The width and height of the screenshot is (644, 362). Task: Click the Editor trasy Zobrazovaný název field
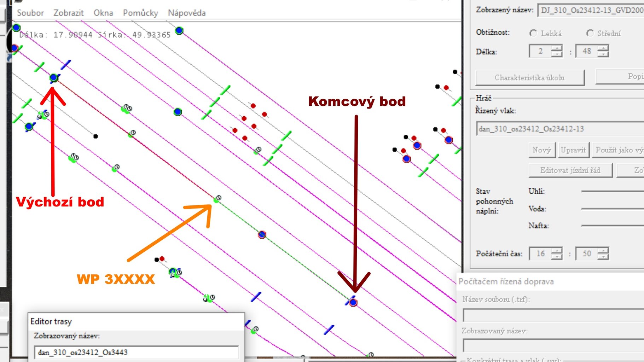(137, 352)
